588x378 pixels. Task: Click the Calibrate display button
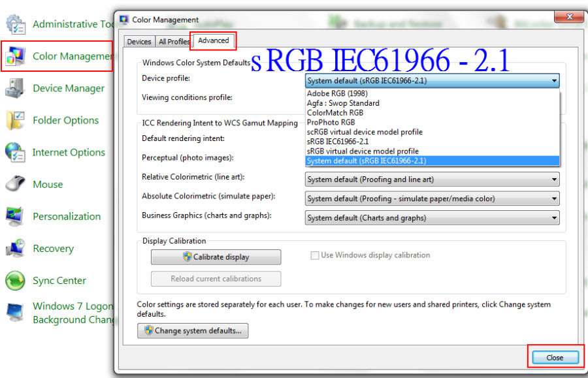(216, 257)
